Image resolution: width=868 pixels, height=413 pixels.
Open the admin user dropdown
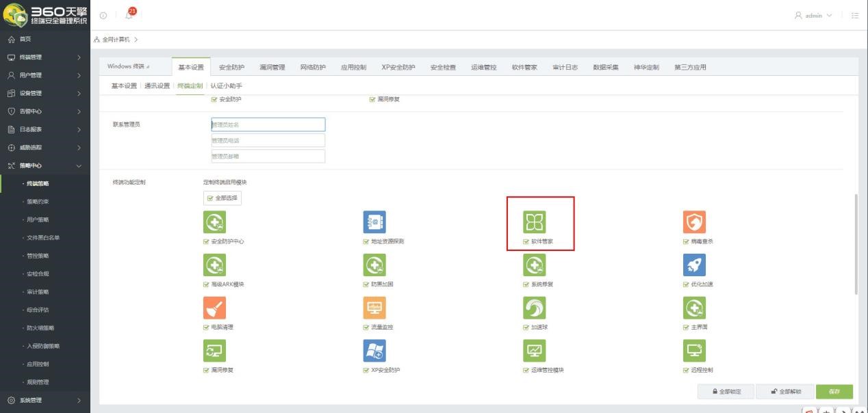(813, 15)
